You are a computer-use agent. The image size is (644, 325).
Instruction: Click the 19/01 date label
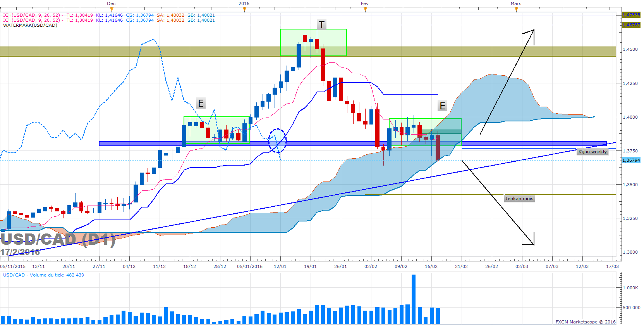pyautogui.click(x=310, y=266)
